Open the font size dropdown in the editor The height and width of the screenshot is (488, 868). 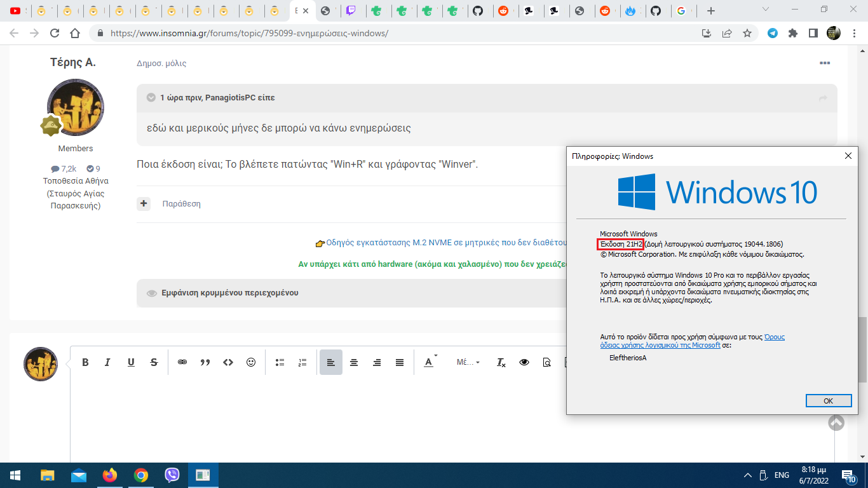coord(468,362)
